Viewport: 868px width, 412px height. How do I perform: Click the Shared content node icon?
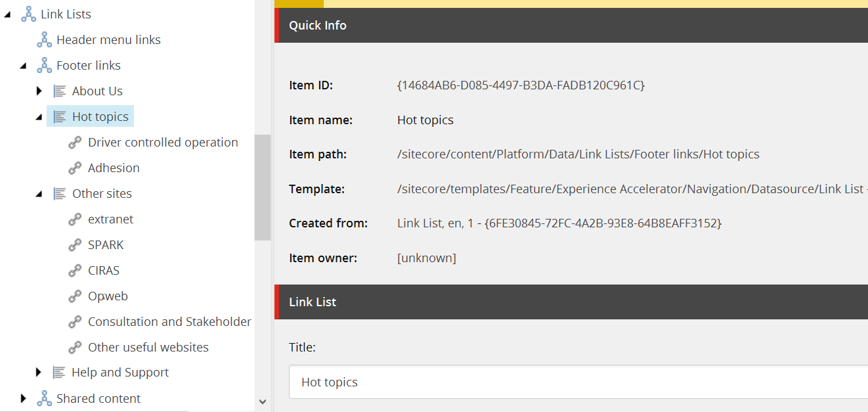[x=44, y=398]
